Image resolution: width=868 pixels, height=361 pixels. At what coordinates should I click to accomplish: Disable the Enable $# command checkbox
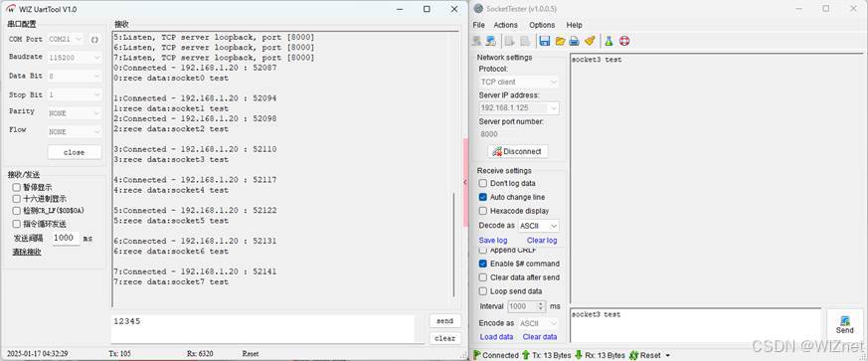tap(482, 264)
